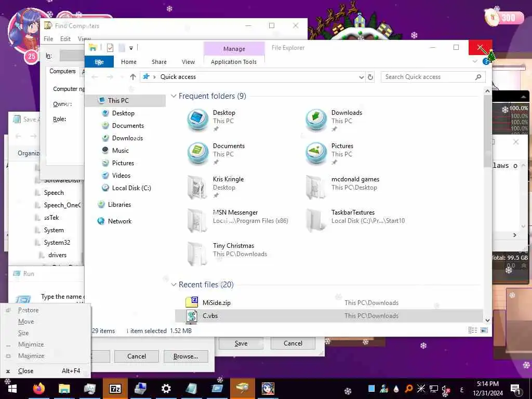Screen dimensions: 532x399
Task: Open Firefox from the taskbar
Action: (39, 389)
